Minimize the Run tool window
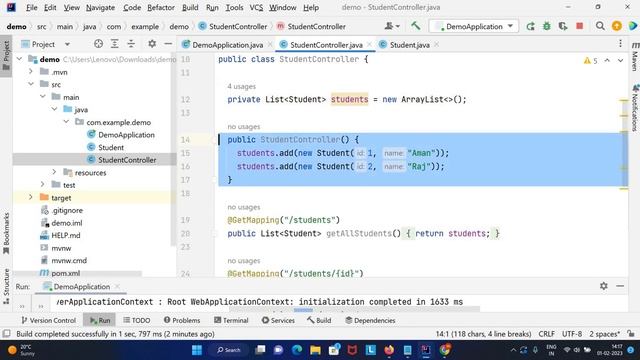This screenshot has height=360, width=640. click(x=620, y=286)
